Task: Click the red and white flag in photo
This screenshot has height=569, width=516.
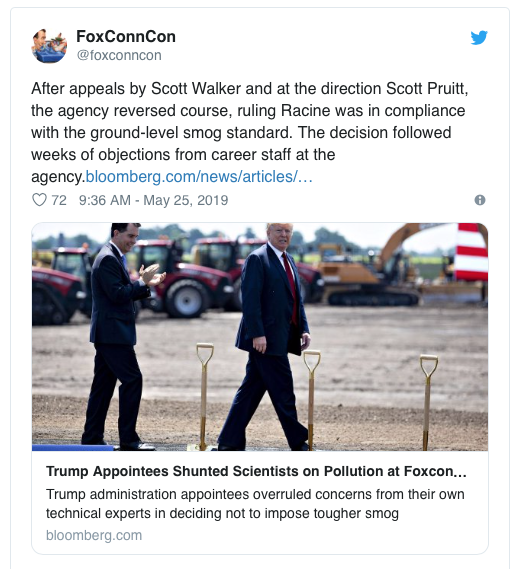Action: pos(471,252)
